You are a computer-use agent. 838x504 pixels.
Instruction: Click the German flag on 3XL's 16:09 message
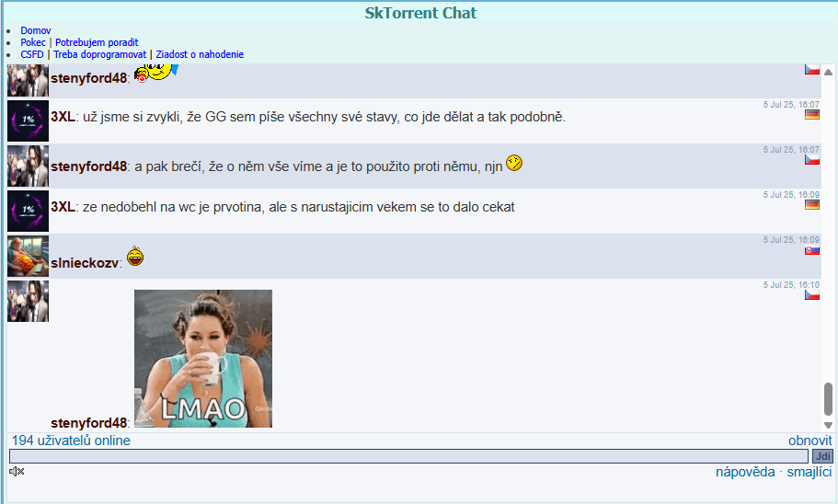[811, 205]
